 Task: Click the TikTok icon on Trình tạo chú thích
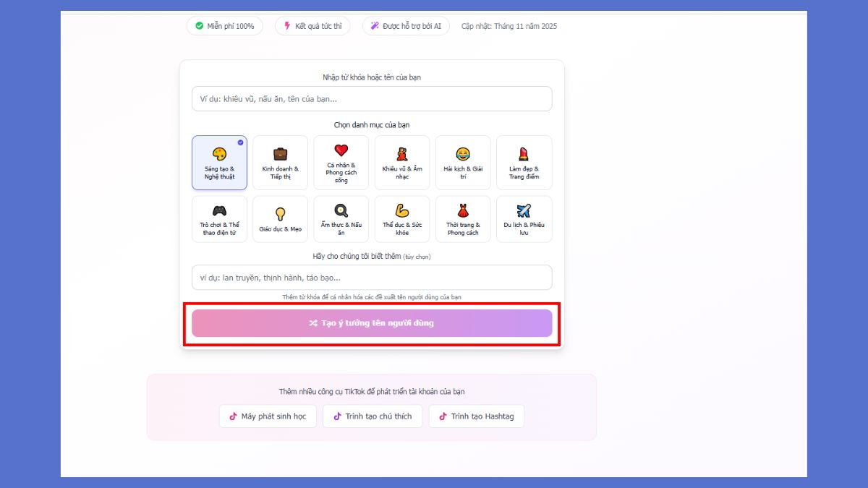coord(337,416)
